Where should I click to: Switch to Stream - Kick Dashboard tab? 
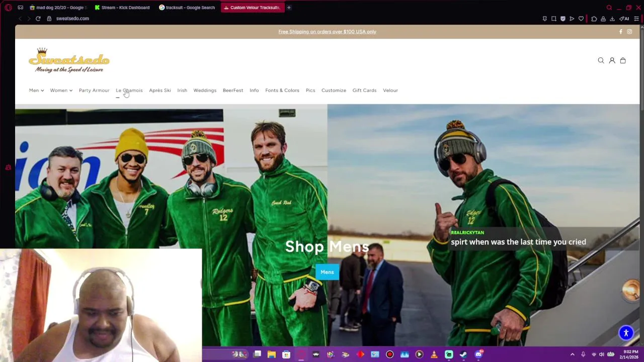coord(122,8)
